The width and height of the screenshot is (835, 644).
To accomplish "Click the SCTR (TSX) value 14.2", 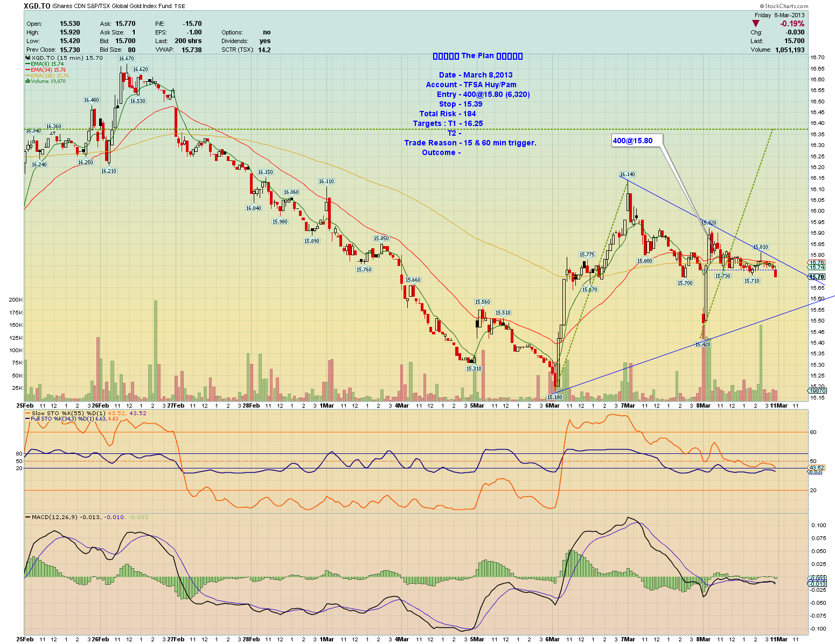I will [x=265, y=50].
